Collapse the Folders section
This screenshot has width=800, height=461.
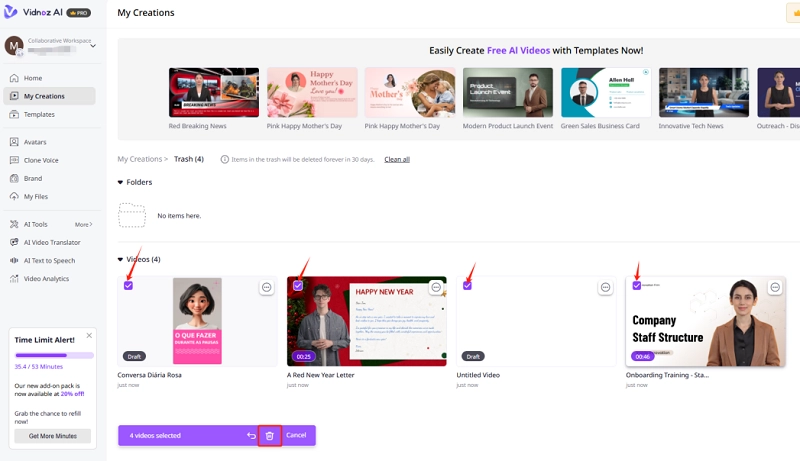(121, 182)
